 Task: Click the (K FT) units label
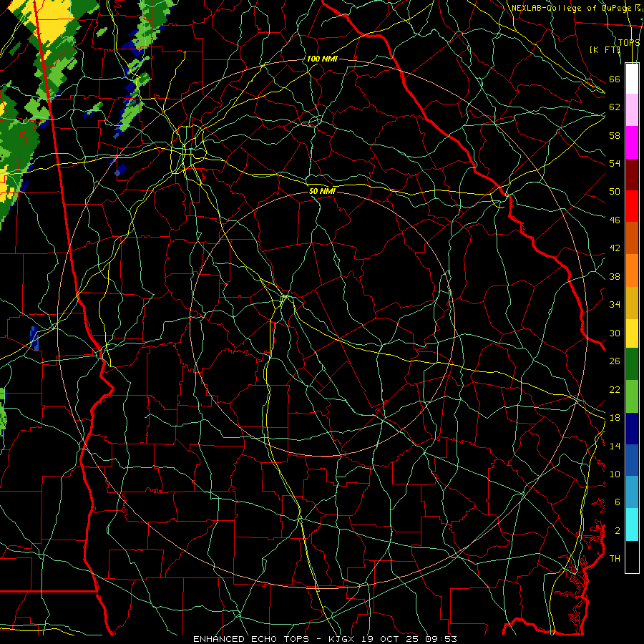pyautogui.click(x=605, y=49)
